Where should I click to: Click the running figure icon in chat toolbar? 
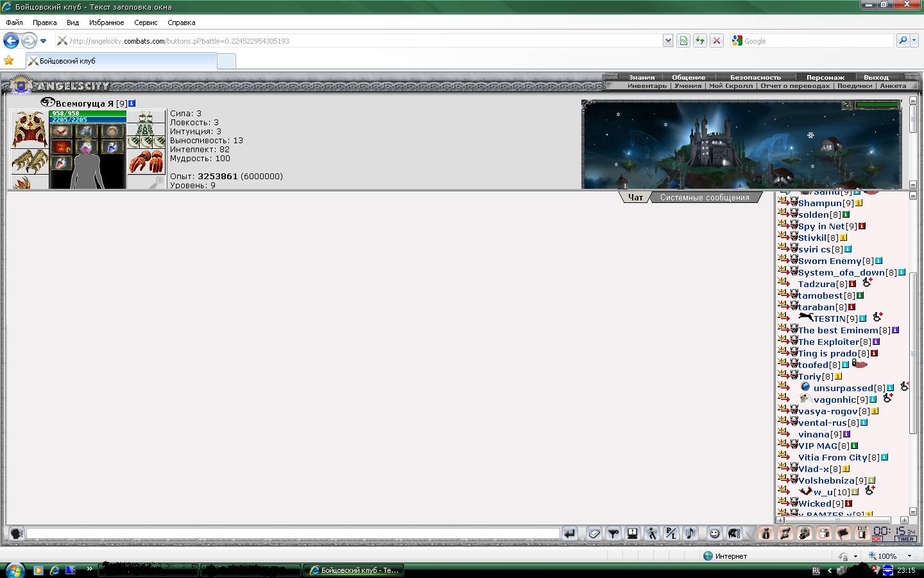652,534
